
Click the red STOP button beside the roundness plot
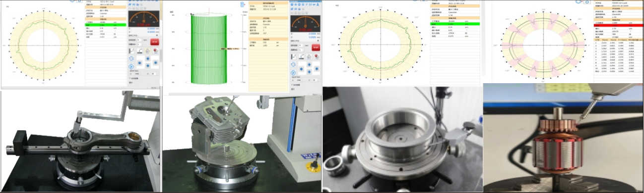(154, 42)
